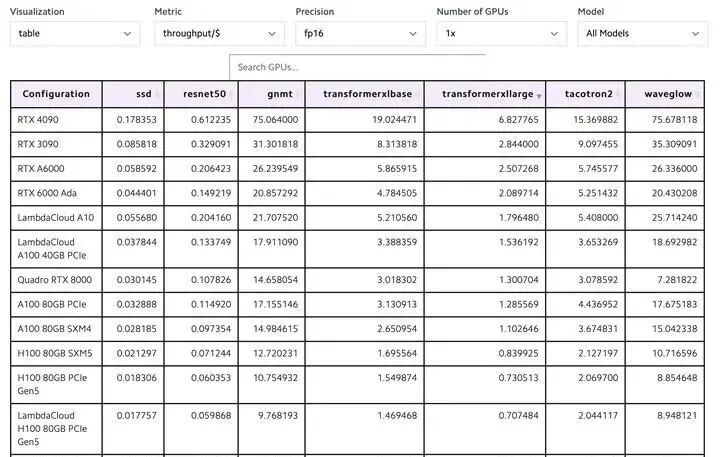
Task: Select the RTX 4090 row label
Action: point(38,119)
